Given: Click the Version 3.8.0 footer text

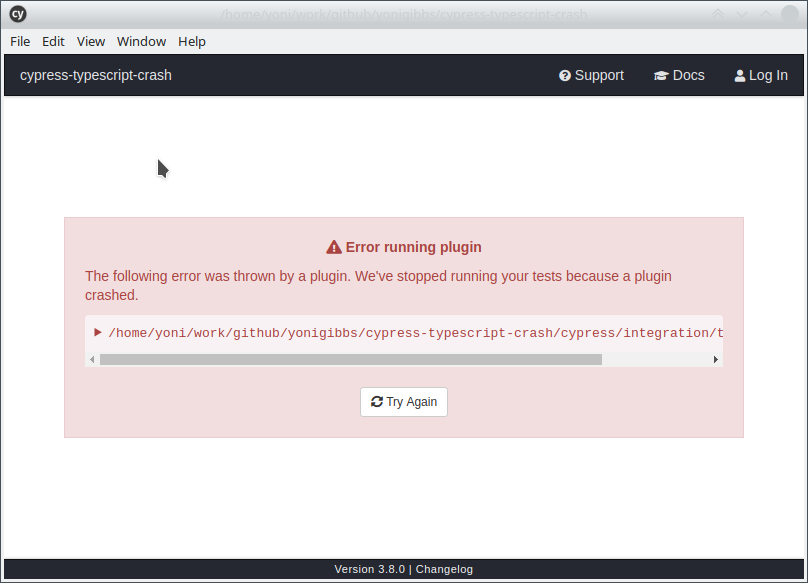Looking at the screenshot, I should point(369,570).
